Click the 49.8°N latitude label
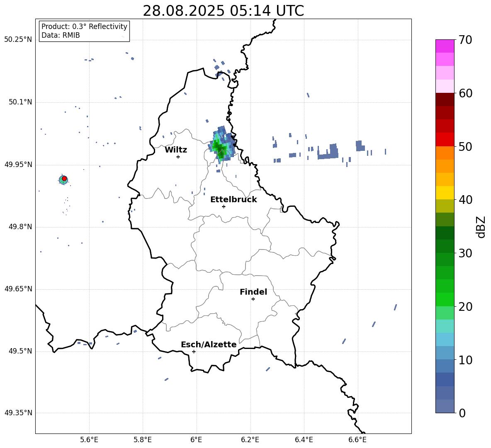 pyautogui.click(x=20, y=227)
